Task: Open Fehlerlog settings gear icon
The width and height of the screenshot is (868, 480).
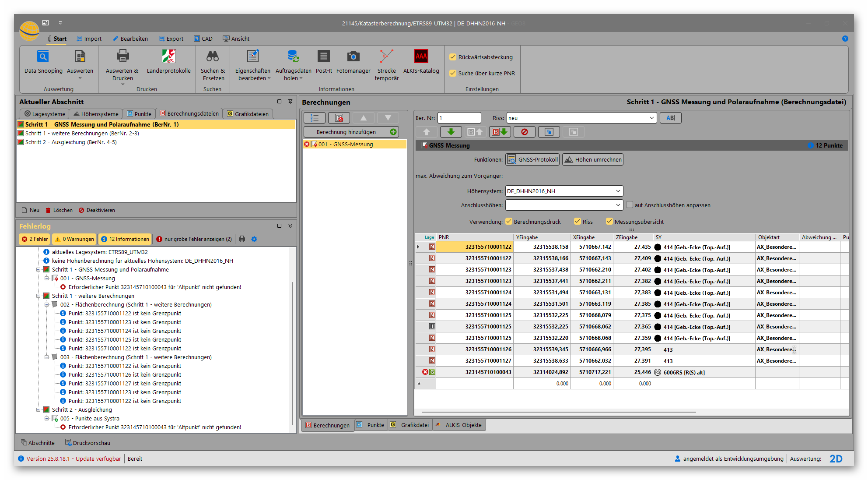Action: pyautogui.click(x=254, y=239)
